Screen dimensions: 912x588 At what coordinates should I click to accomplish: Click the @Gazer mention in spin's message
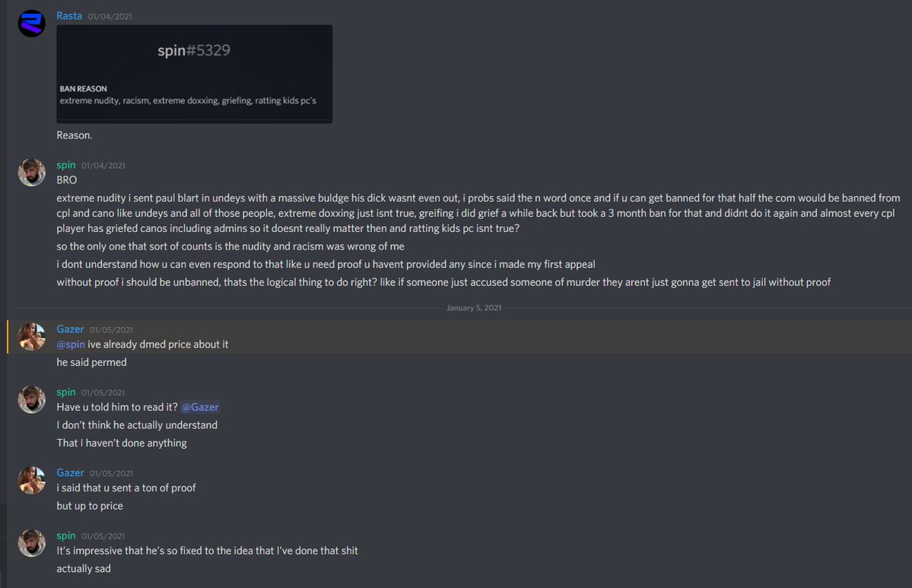[x=200, y=407]
